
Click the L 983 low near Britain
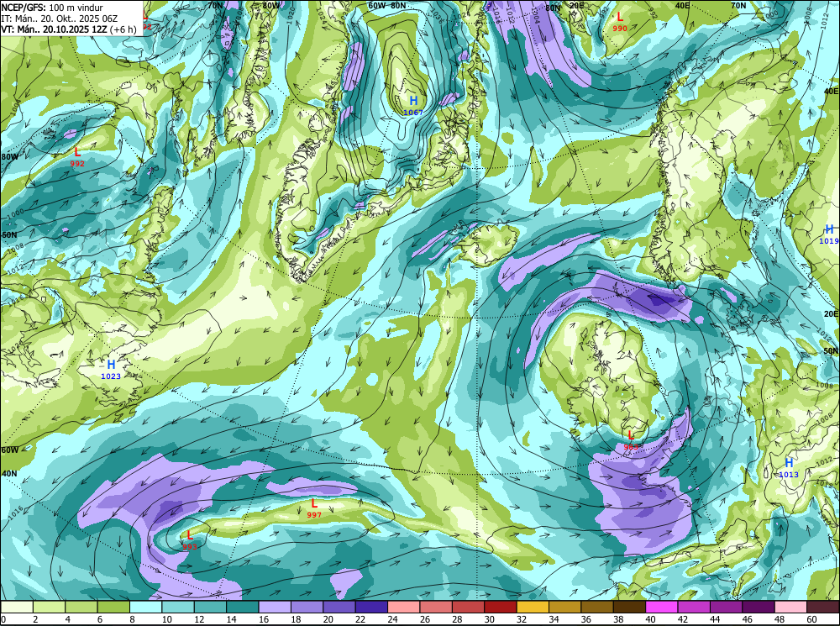click(631, 440)
